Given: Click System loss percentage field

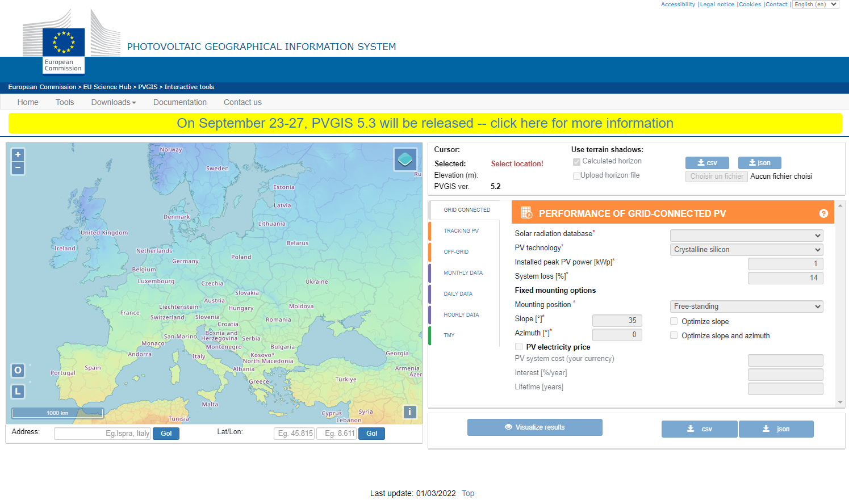Looking at the screenshot, I should (x=785, y=278).
